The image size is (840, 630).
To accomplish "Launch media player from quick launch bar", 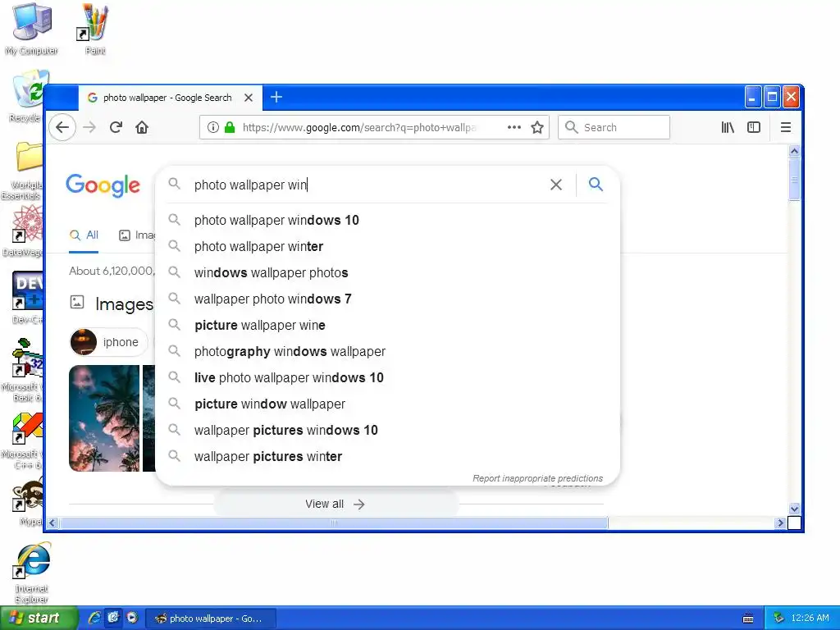I will coord(132,618).
